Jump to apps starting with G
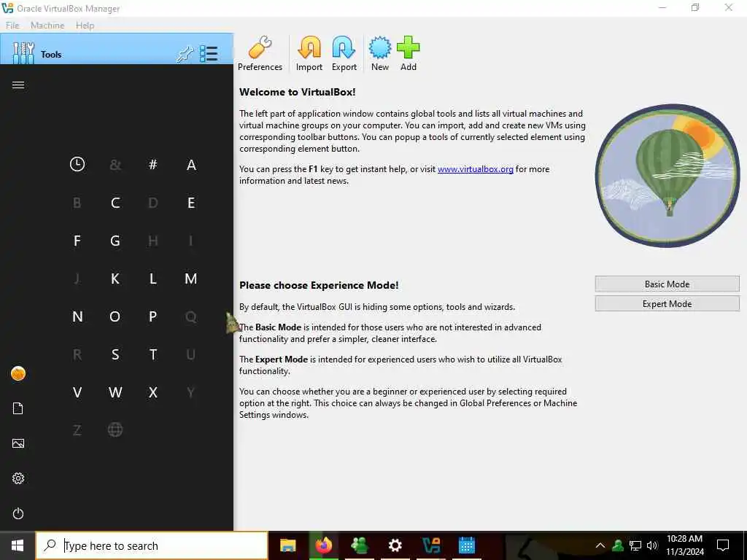The width and height of the screenshot is (747, 560). click(x=115, y=241)
